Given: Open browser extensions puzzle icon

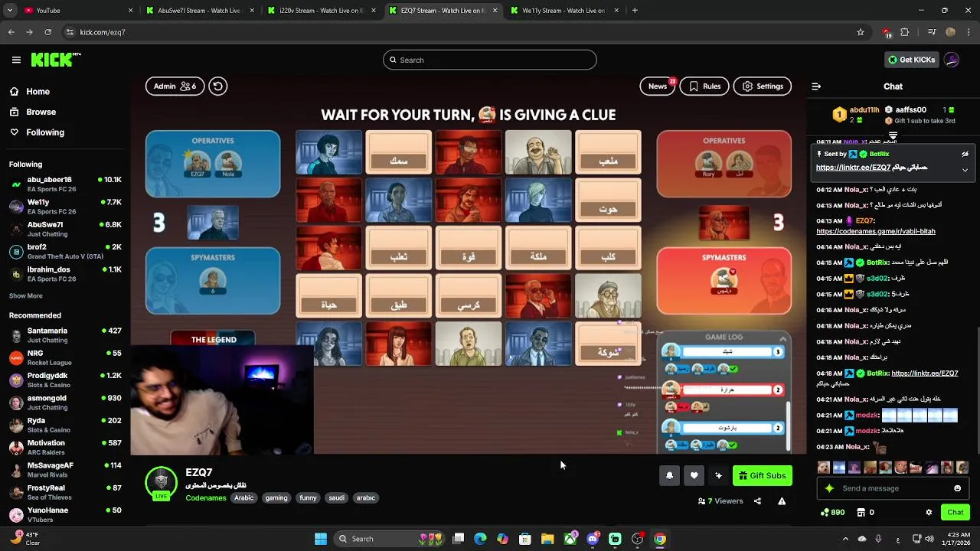Looking at the screenshot, I should [905, 32].
